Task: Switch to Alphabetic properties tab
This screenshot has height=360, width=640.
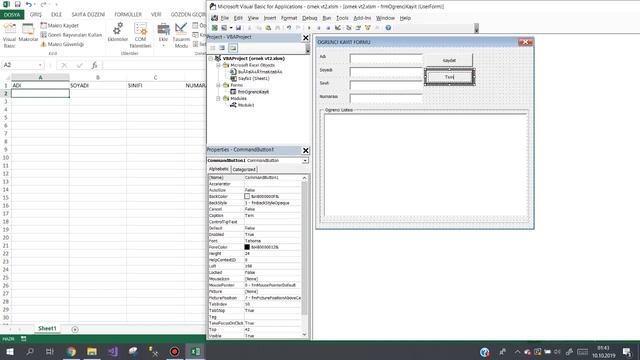Action: coord(219,169)
